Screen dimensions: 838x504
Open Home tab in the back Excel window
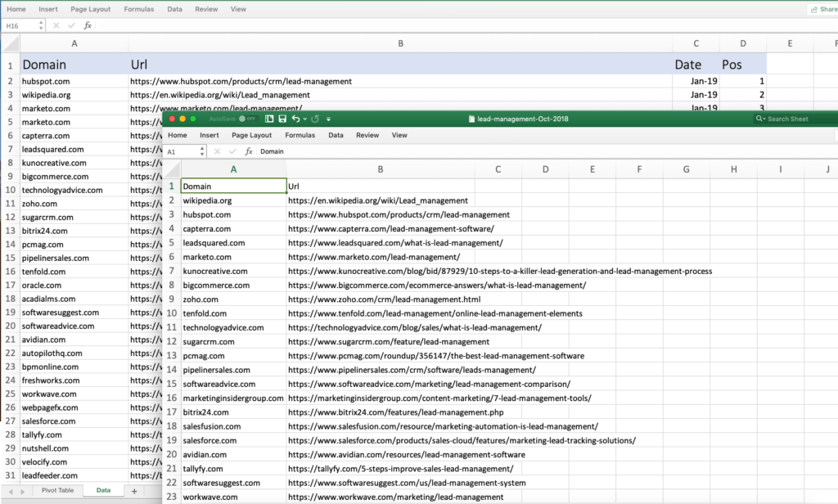tap(16, 9)
